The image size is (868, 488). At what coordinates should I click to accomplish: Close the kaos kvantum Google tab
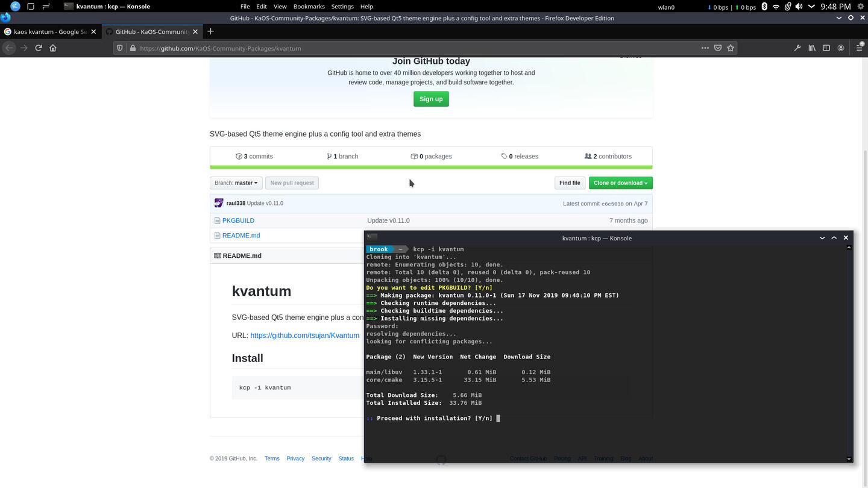point(93,31)
